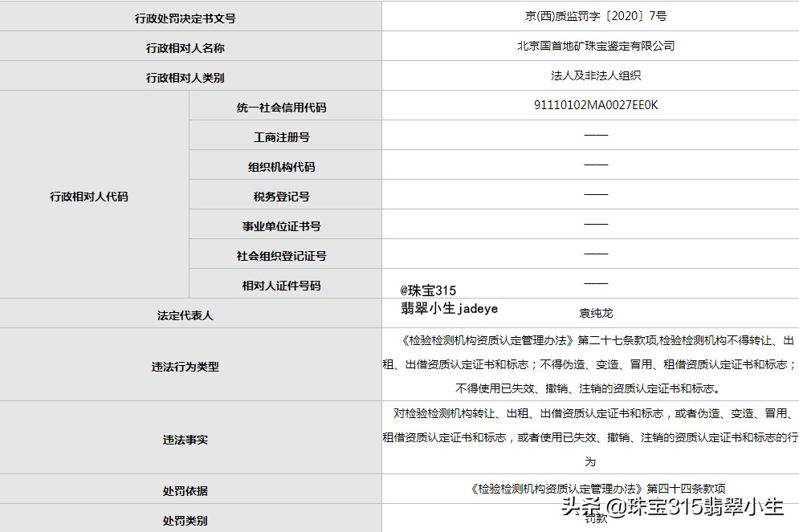Click the 工商注册号 row label

[285, 135]
